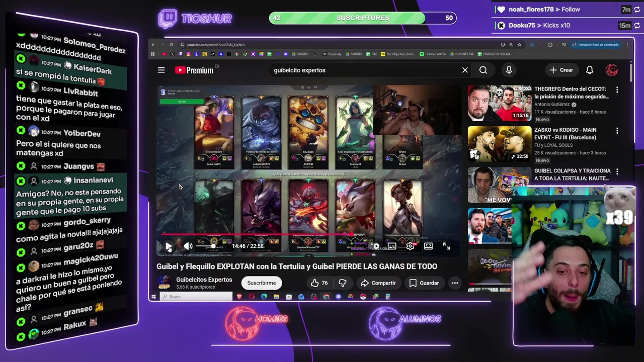This screenshot has width=644, height=362.
Task: Clear the search text with the X
Action: tap(465, 70)
